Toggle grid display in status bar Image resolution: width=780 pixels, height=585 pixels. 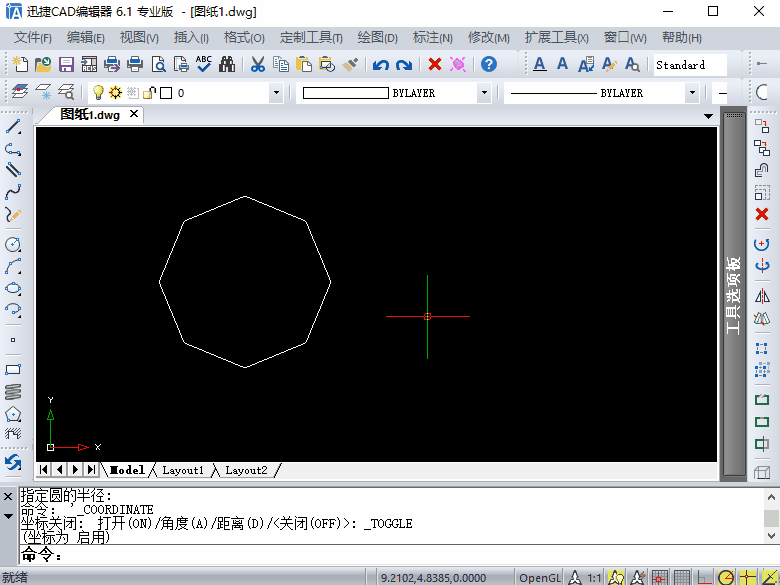[682, 578]
